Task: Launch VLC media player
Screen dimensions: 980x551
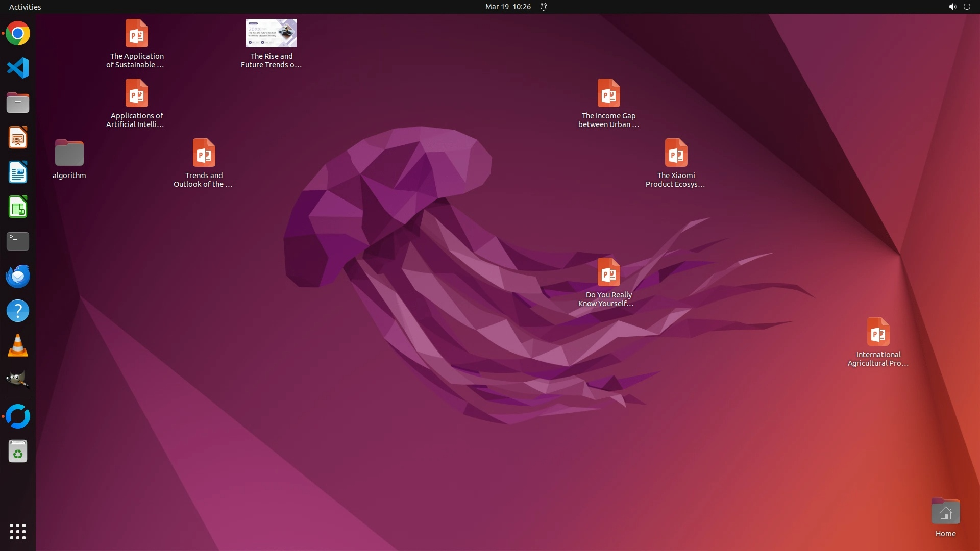Action: pyautogui.click(x=18, y=345)
